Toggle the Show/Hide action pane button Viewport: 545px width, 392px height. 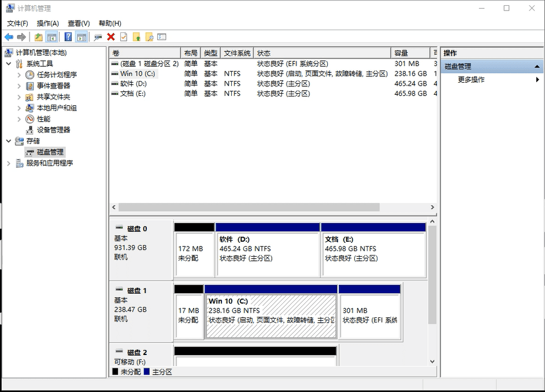tap(81, 36)
